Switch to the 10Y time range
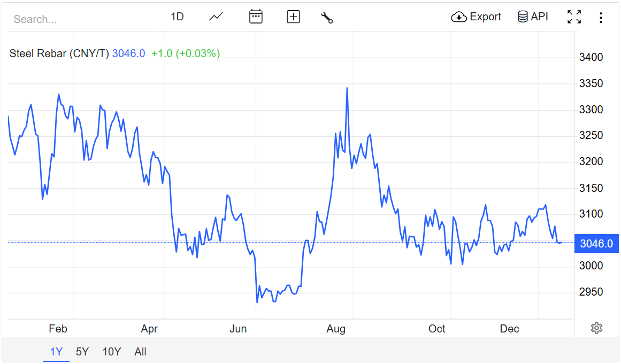The width and height of the screenshot is (621, 364). 112,352
